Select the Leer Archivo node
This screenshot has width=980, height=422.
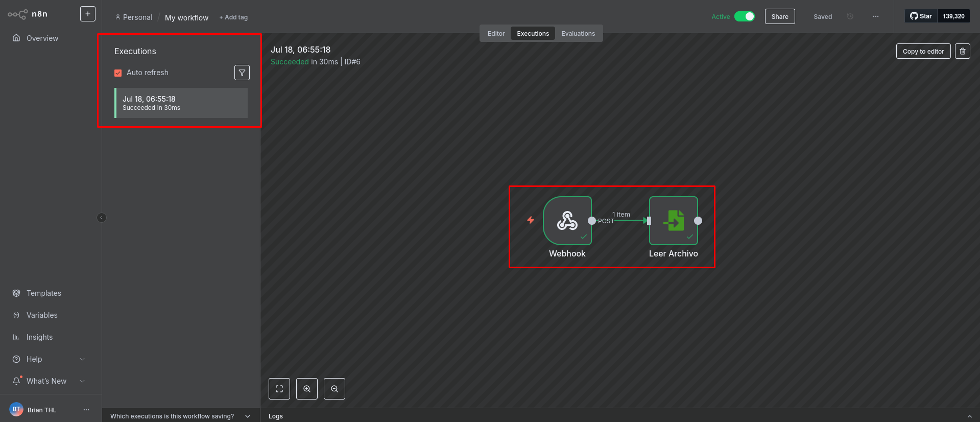pos(673,221)
